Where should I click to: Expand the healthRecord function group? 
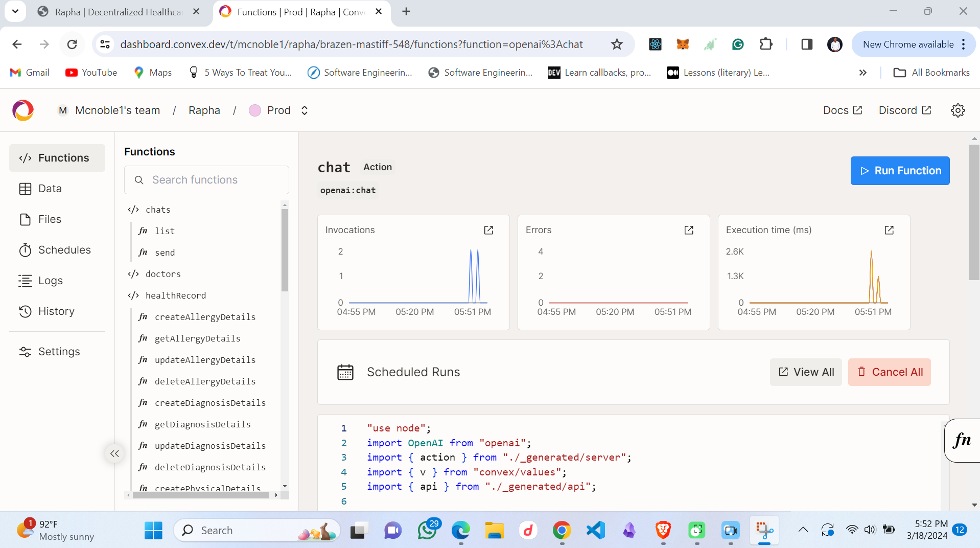[175, 295]
